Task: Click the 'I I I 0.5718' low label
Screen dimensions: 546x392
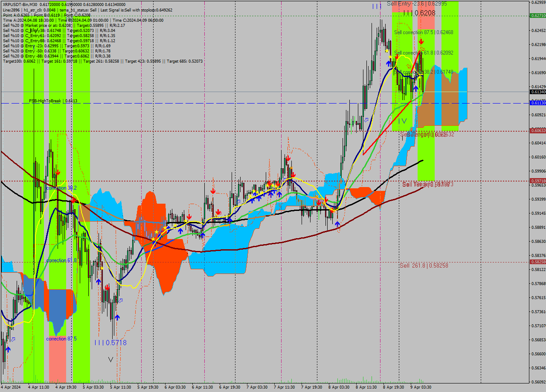Action: (x=110, y=343)
